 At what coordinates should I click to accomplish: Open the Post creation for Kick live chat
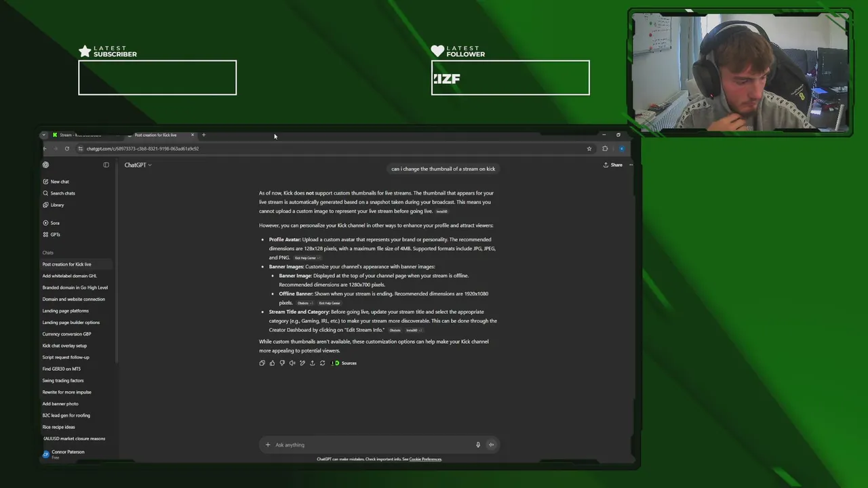pyautogui.click(x=77, y=264)
